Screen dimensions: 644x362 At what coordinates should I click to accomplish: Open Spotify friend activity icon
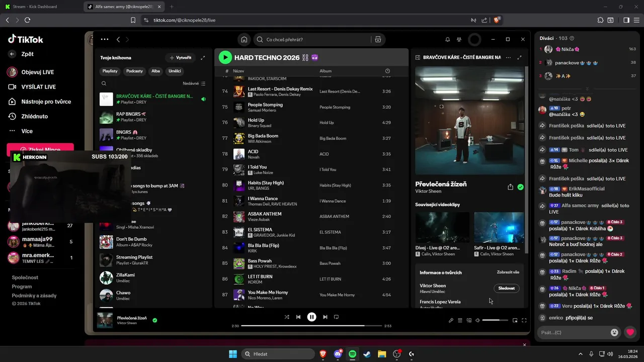click(459, 39)
